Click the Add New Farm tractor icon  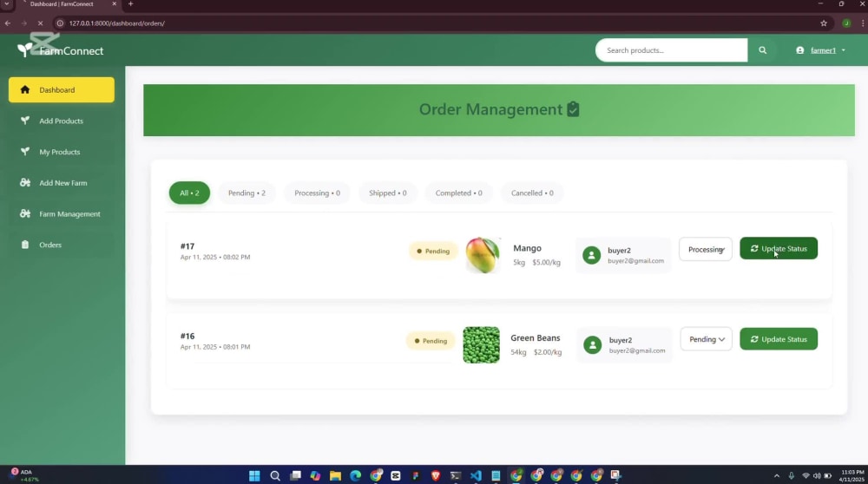(25, 182)
